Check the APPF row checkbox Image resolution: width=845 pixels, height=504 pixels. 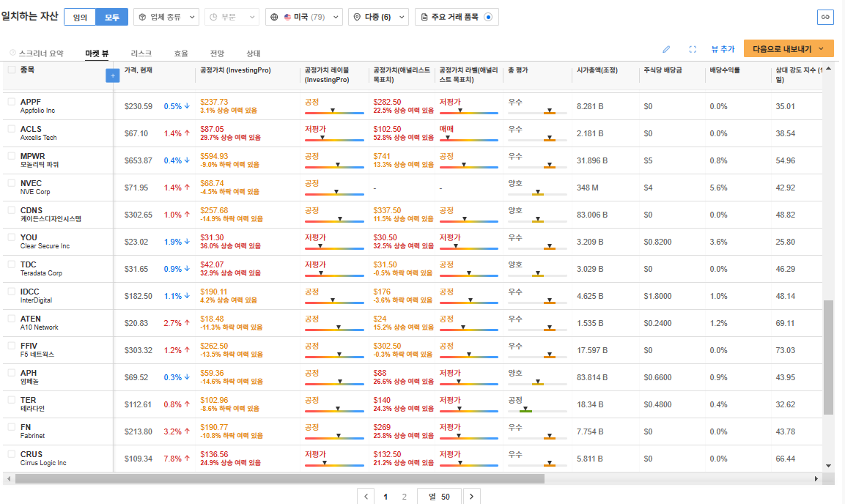[x=11, y=101]
